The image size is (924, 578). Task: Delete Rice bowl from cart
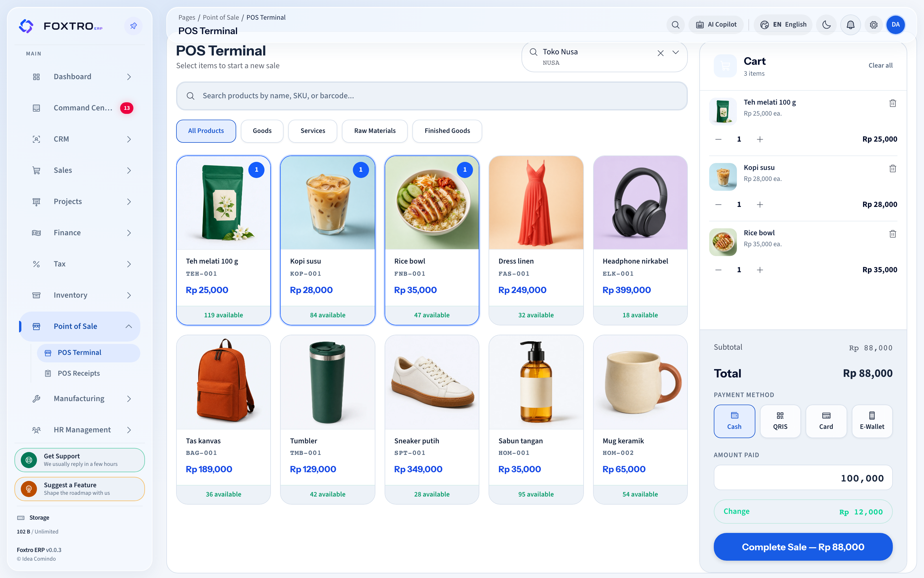893,234
